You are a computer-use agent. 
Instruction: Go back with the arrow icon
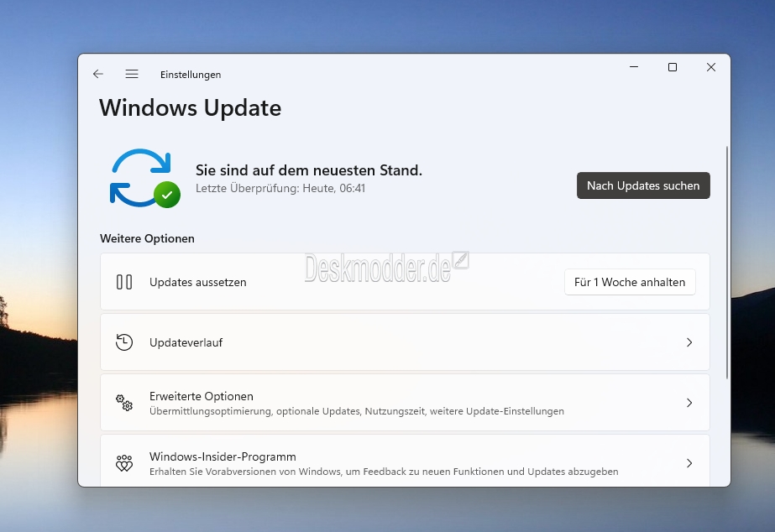click(98, 74)
